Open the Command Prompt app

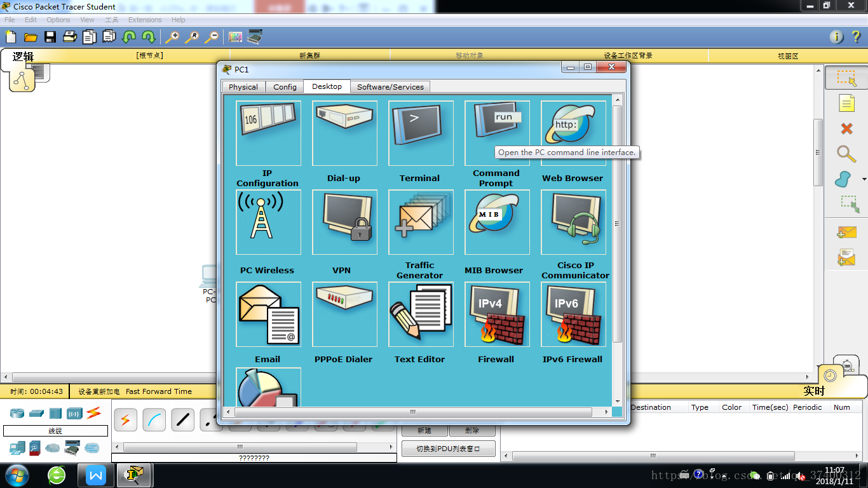pyautogui.click(x=497, y=133)
